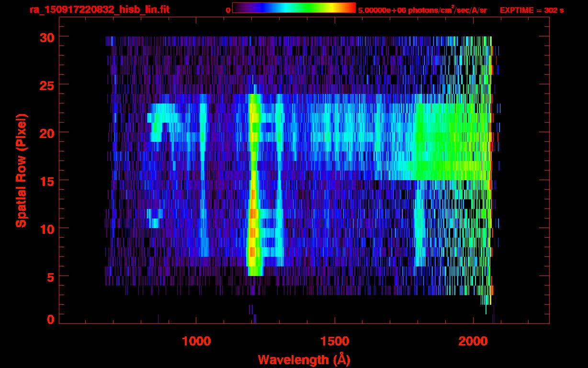The image size is (588, 368).
Task: Click the color bar's 0 minimum label
Action: click(228, 10)
